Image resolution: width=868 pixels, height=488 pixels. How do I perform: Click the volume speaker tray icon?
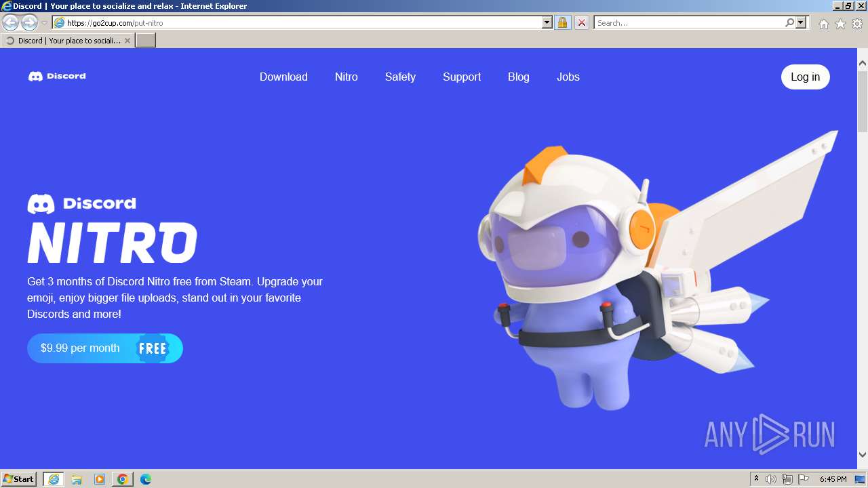[x=771, y=479]
